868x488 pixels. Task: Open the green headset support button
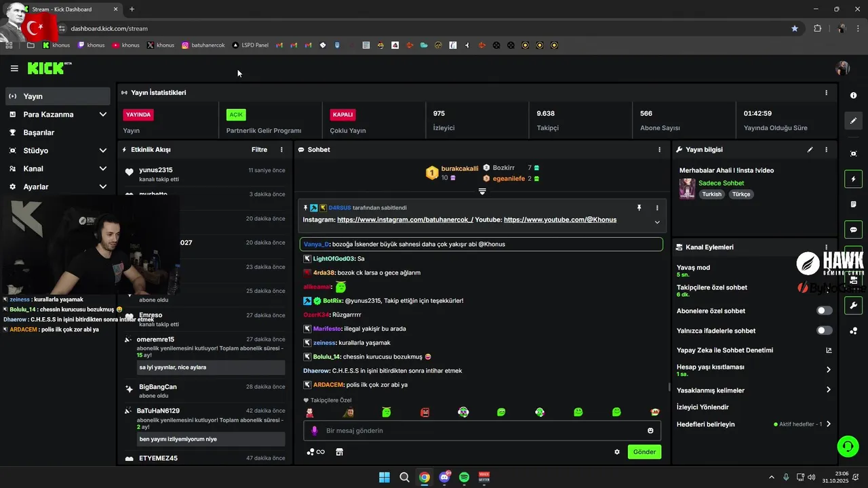pyautogui.click(x=848, y=446)
